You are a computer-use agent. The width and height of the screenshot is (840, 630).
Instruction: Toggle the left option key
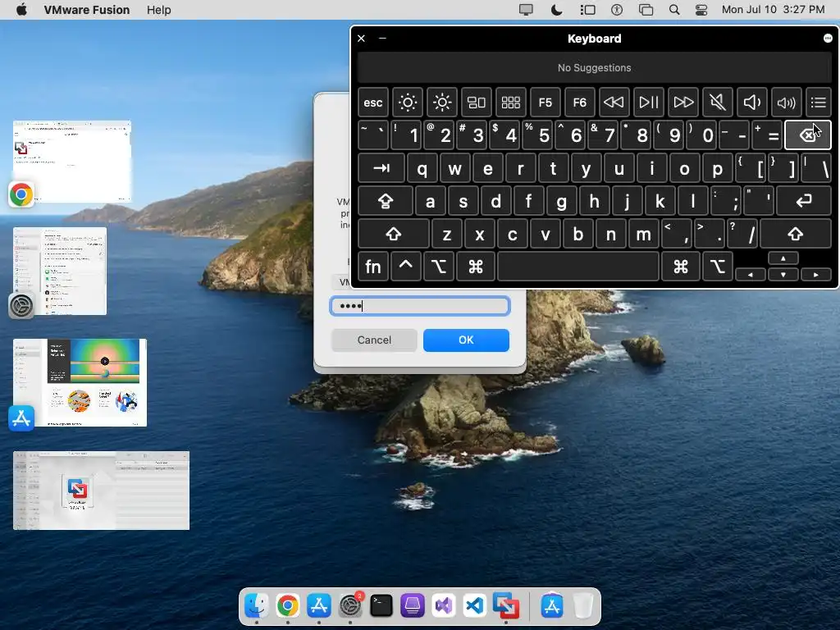click(439, 267)
